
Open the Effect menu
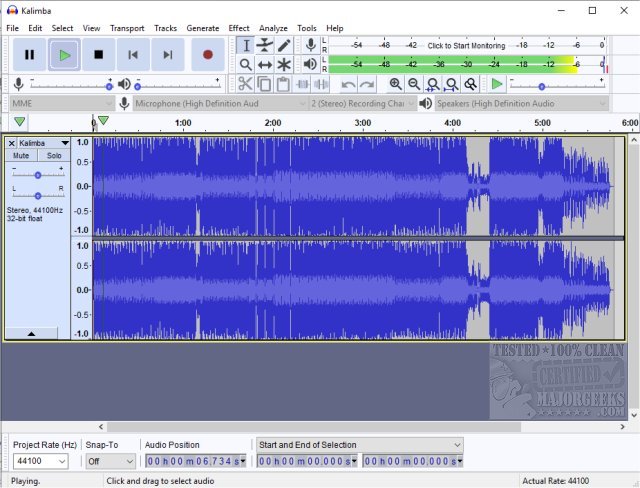[x=238, y=28]
